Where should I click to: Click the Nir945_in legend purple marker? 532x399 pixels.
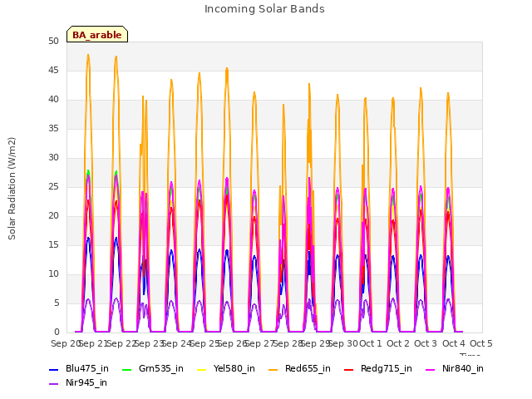click(53, 384)
